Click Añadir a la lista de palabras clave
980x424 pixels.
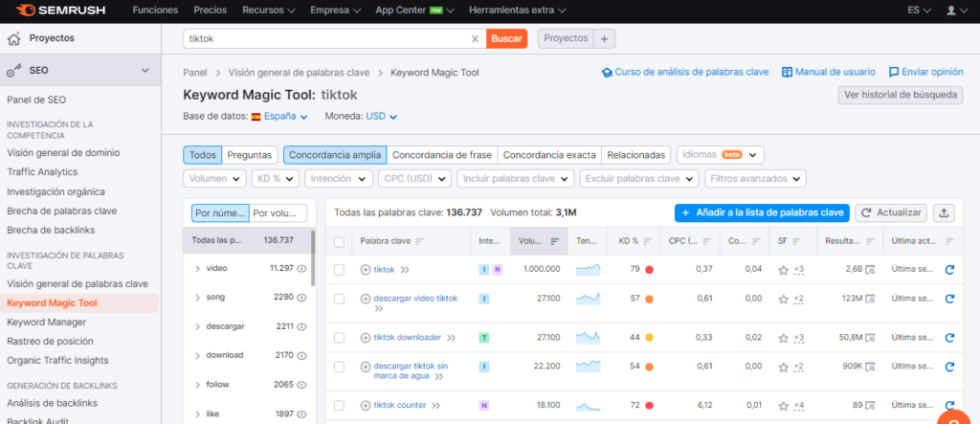pos(762,213)
